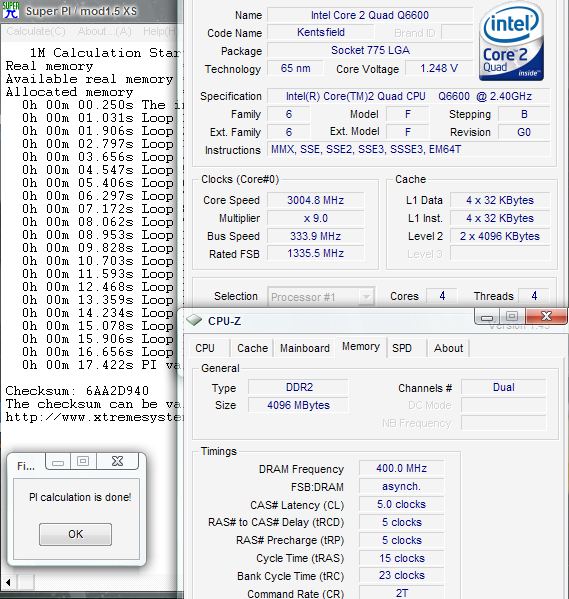569x599 pixels.
Task: Click the Code Name value Kentsfield
Action: (x=321, y=32)
